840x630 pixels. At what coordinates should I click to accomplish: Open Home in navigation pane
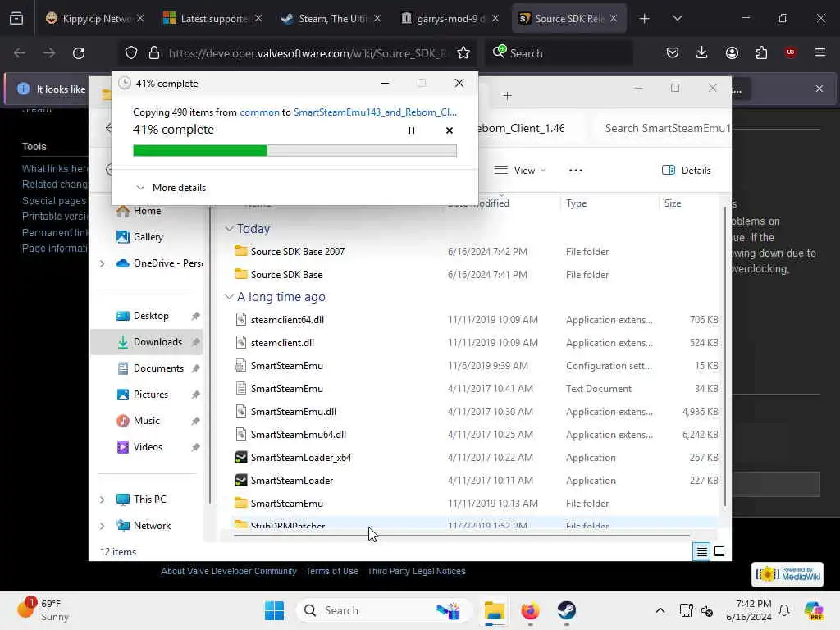point(147,211)
